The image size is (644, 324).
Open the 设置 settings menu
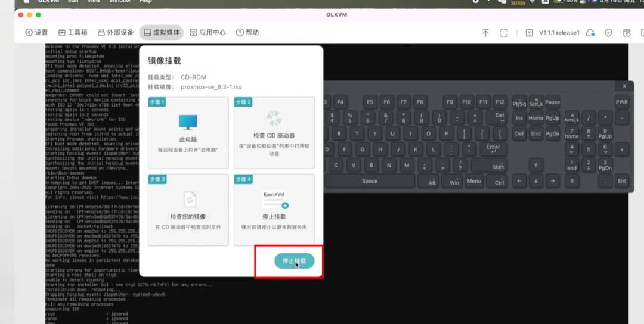pos(36,33)
